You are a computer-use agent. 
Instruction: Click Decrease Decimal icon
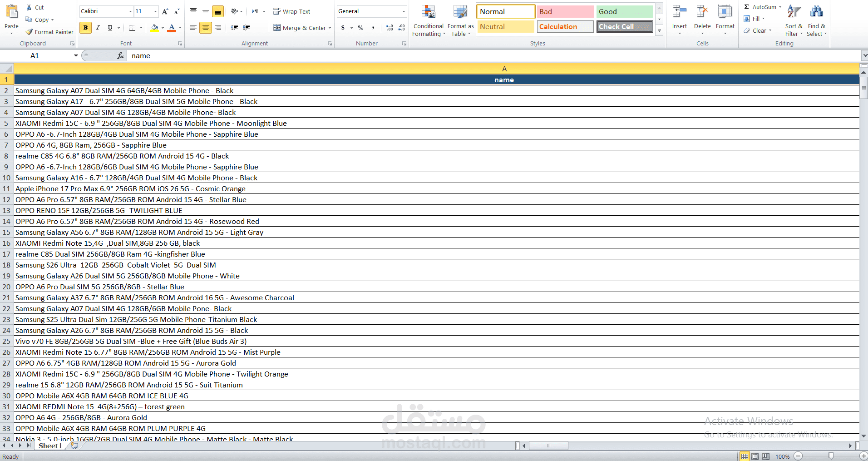point(401,28)
